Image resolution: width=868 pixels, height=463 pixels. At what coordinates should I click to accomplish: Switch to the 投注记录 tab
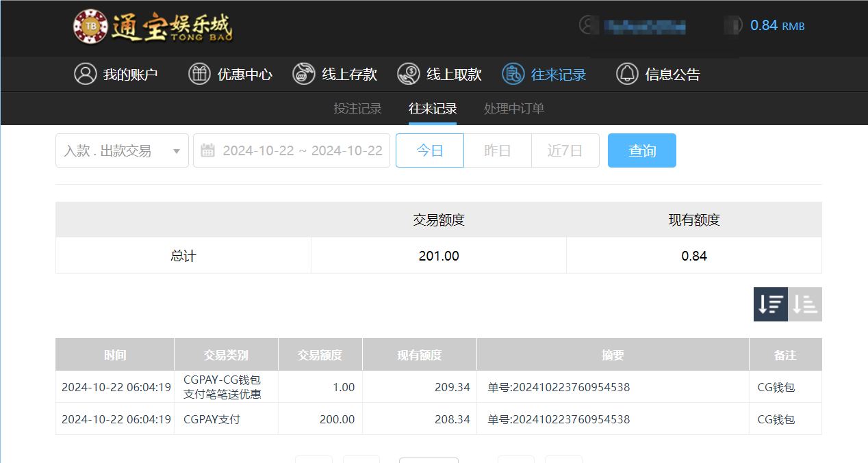click(x=357, y=108)
